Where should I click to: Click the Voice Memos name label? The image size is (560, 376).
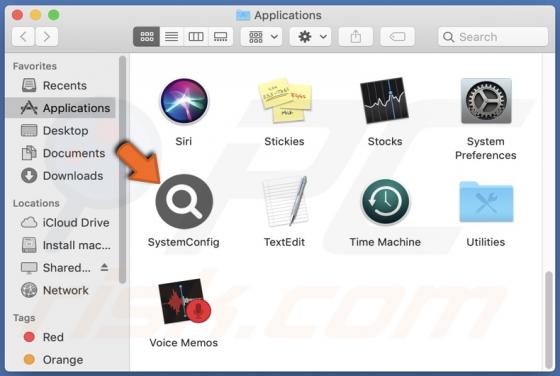point(184,343)
